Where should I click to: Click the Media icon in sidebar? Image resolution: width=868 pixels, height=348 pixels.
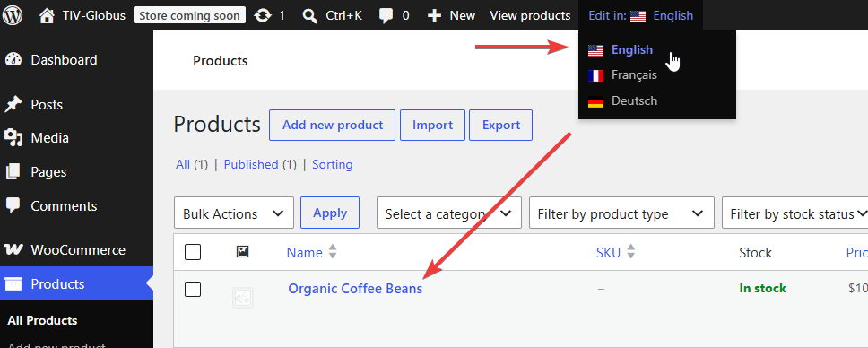(x=13, y=138)
